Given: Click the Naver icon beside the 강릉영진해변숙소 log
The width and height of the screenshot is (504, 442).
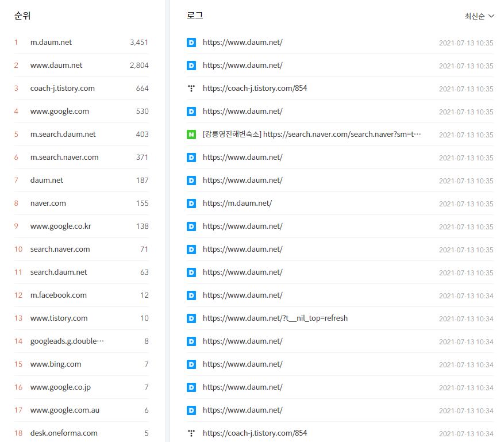Looking at the screenshot, I should click(191, 134).
